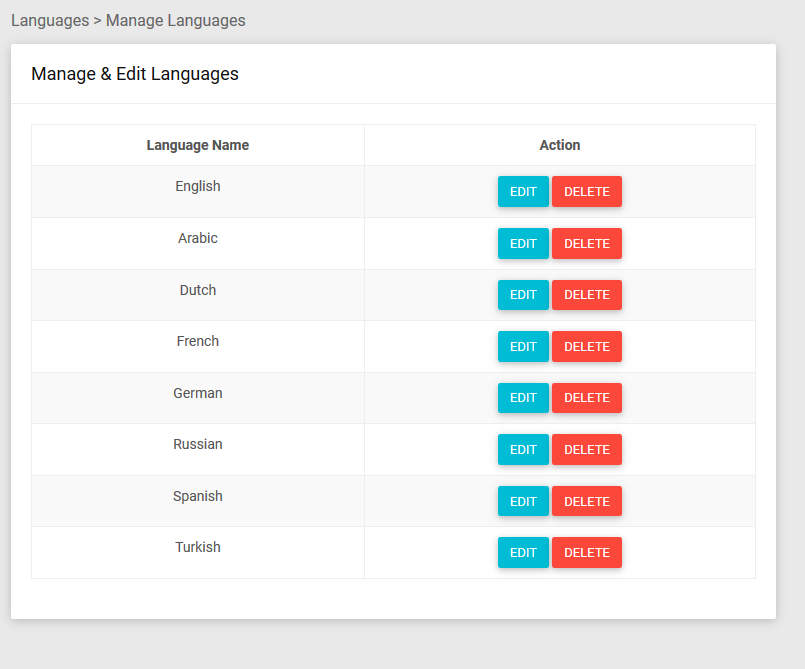Delete the English language

[586, 192]
